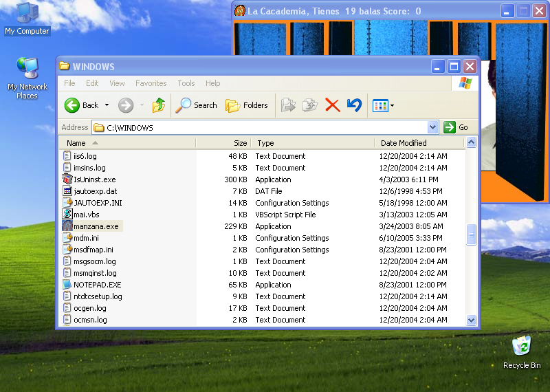Image resolution: width=550 pixels, height=392 pixels.
Task: Click the 65 KB size of NOTEPAD.EXE
Action: (237, 285)
